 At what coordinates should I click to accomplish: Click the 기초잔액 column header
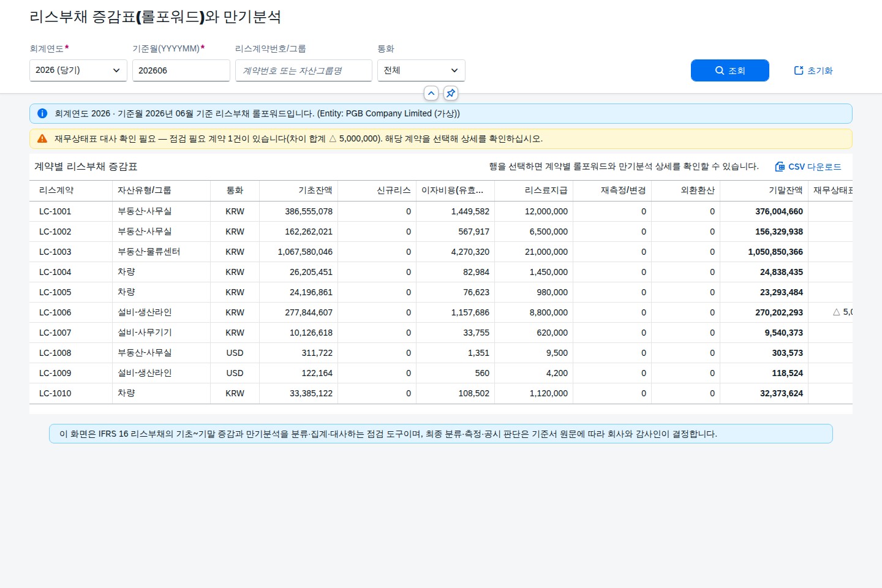pyautogui.click(x=299, y=190)
